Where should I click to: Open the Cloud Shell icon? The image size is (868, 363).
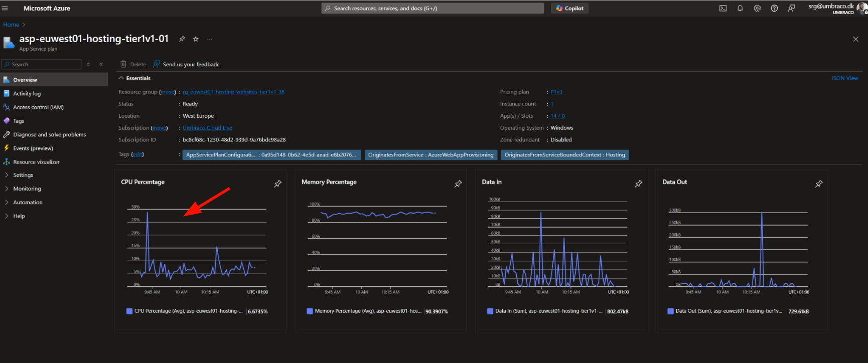pos(722,9)
